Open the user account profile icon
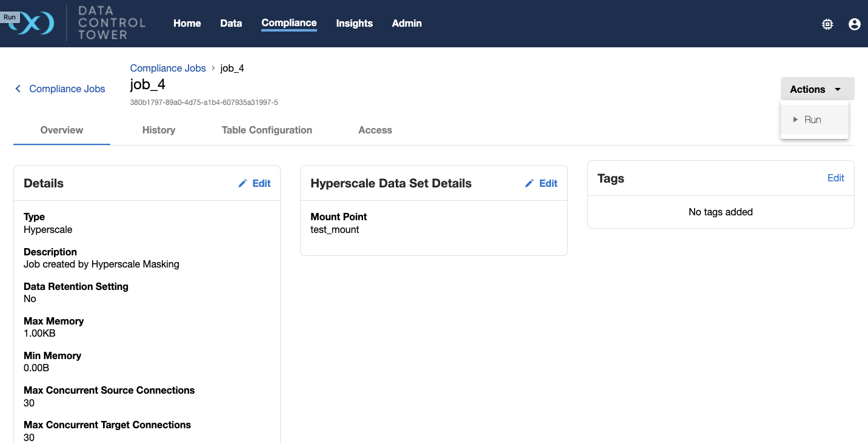This screenshot has width=868, height=444. (854, 24)
